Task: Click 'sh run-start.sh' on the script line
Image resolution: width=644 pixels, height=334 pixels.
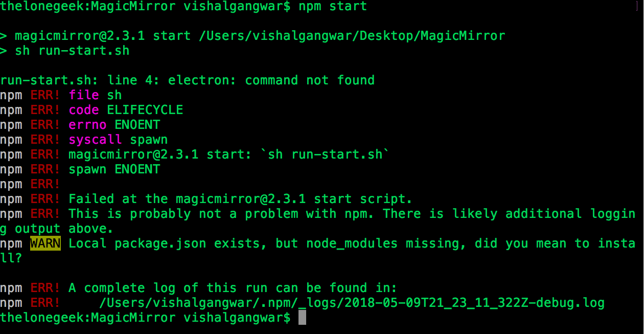Action: click(x=72, y=51)
